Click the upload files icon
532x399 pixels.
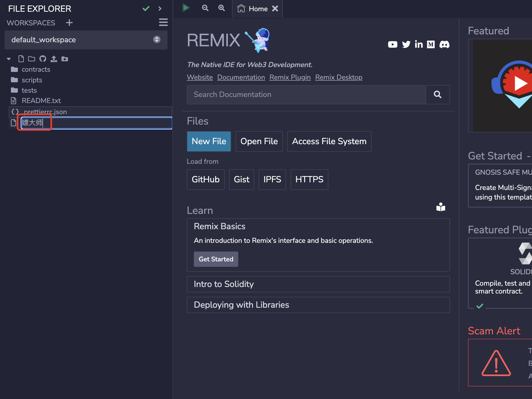[54, 59]
